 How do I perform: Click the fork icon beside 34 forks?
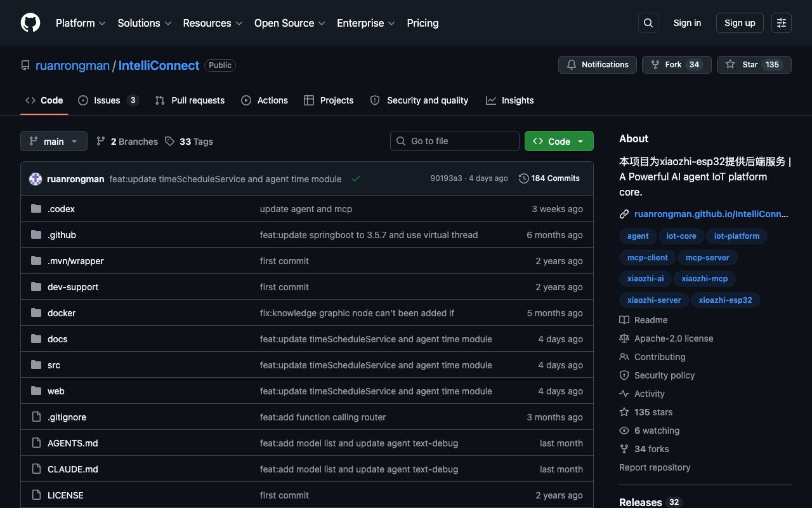click(624, 449)
